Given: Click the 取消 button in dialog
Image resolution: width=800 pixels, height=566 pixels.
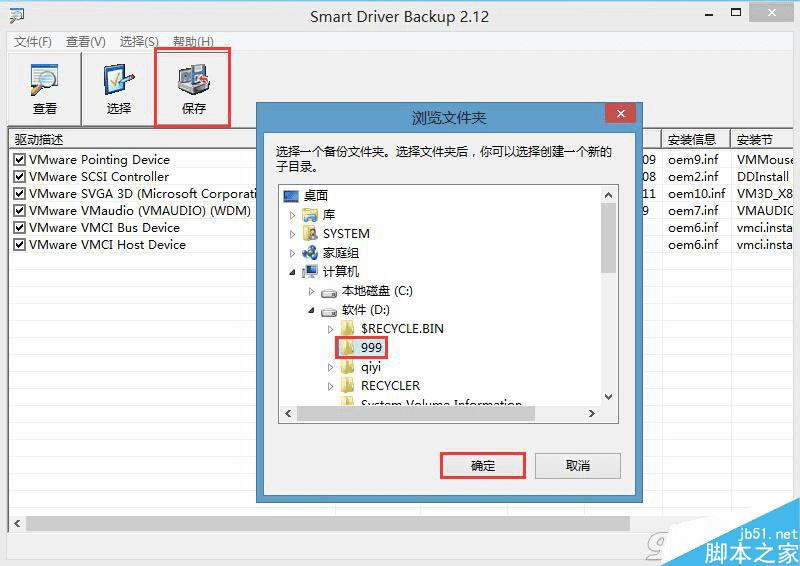Looking at the screenshot, I should tap(578, 465).
